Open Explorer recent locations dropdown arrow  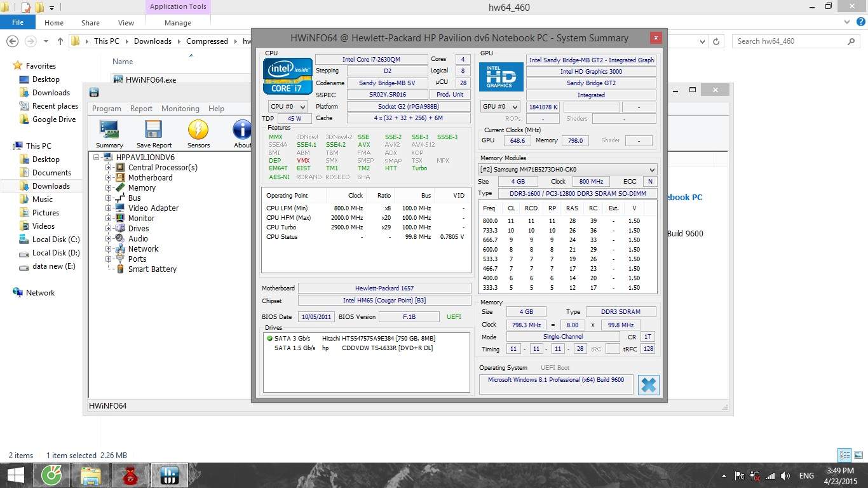coord(47,41)
